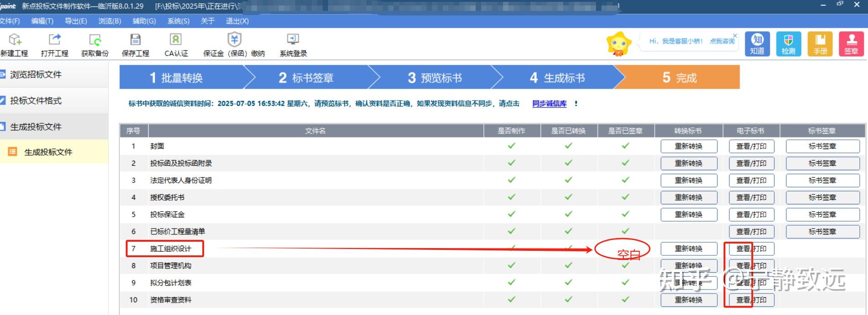Click the 同步诚信库 link
This screenshot has height=315, width=868.
click(x=550, y=104)
